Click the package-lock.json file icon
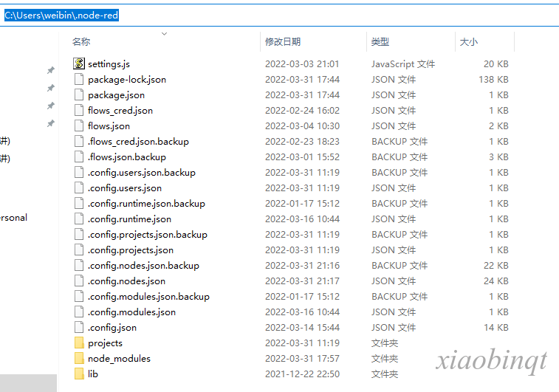 [79, 79]
